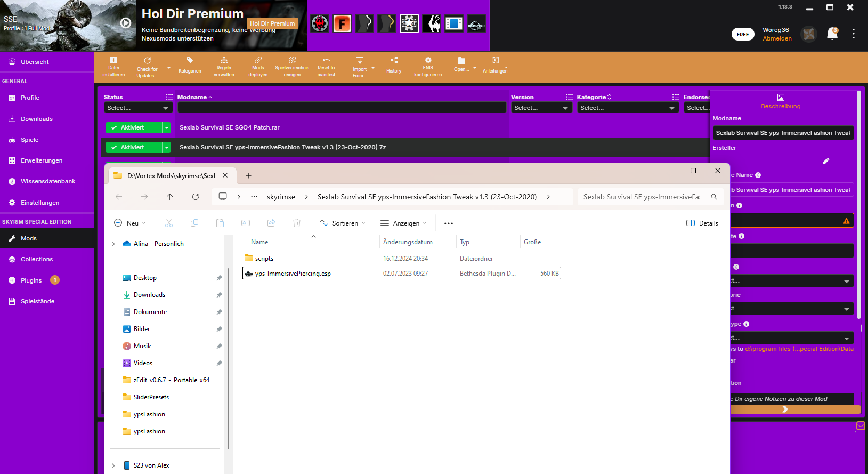Click Hol Dir Premium button

tap(272, 23)
